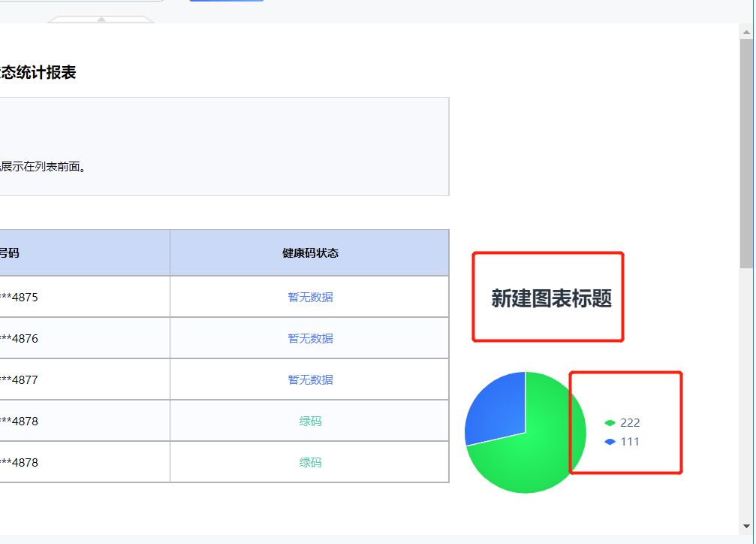Open 暂无数据 link in the 4877 row

coord(310,380)
